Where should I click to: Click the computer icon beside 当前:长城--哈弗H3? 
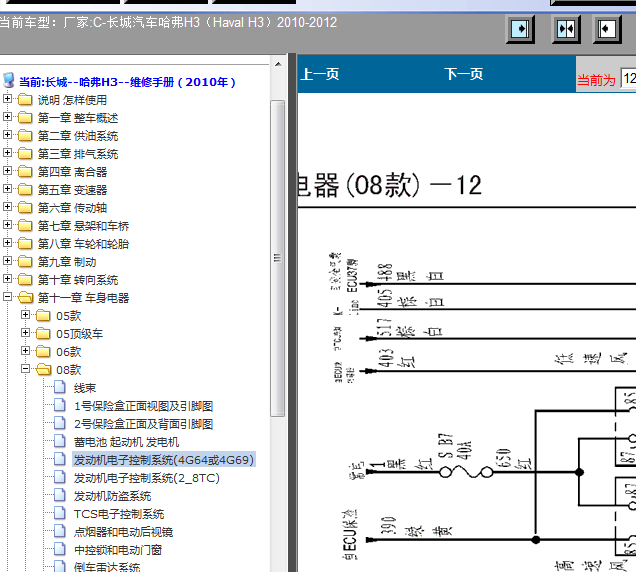[9, 81]
